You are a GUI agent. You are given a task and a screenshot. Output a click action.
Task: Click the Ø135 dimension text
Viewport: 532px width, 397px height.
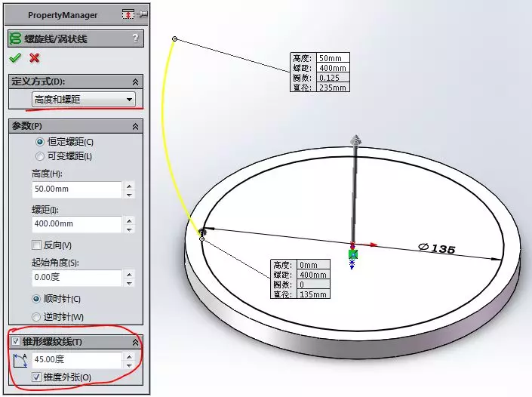point(437,248)
